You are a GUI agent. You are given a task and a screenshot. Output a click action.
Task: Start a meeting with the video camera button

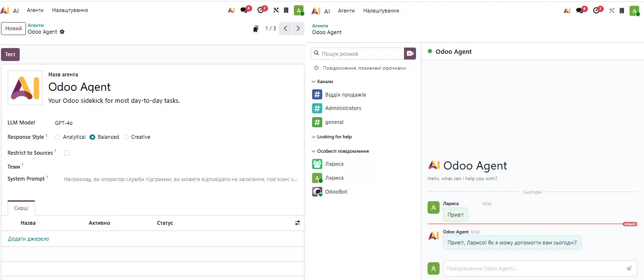pyautogui.click(x=410, y=54)
